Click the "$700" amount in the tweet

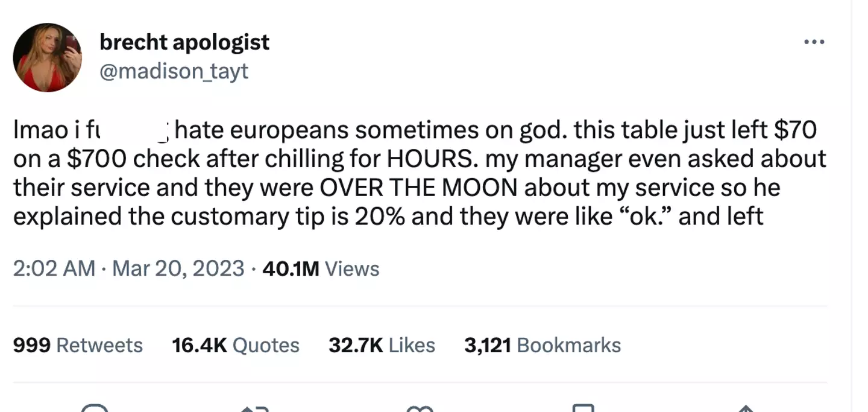[x=97, y=159]
